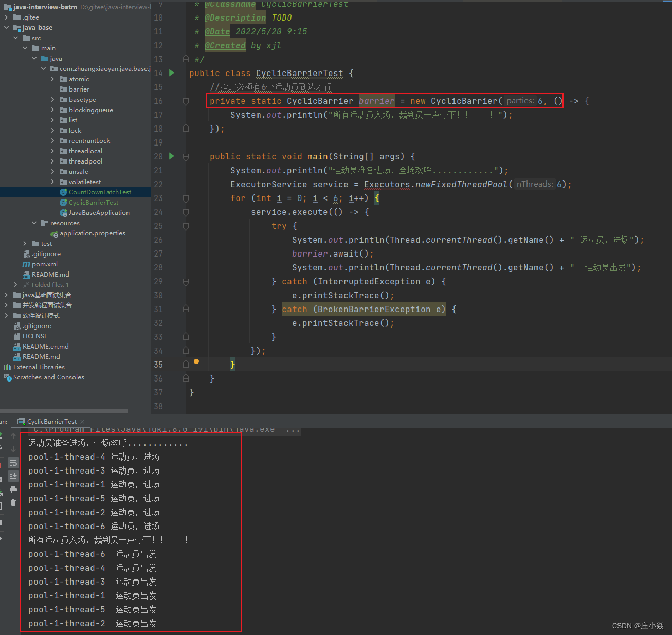The height and width of the screenshot is (635, 672).
Task: Select the reentrantLock package folder
Action: pos(85,141)
